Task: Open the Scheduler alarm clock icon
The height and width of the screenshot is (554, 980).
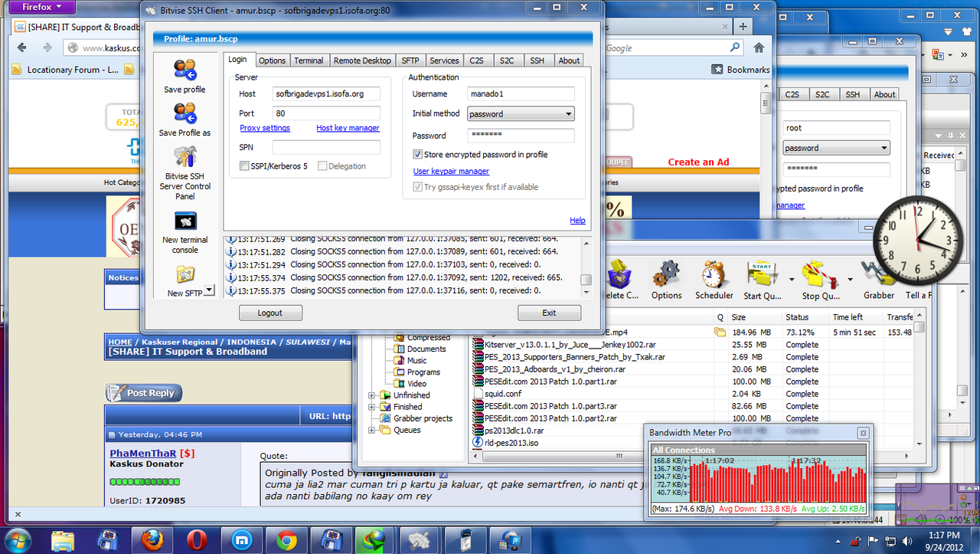Action: click(714, 274)
